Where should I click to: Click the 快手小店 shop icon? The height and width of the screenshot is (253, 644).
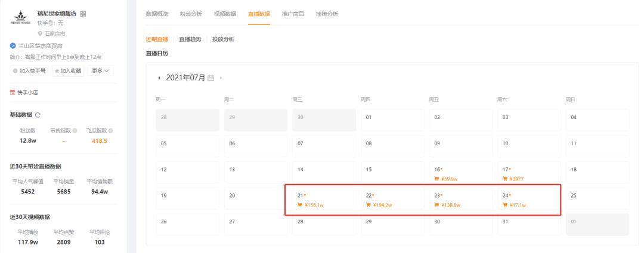point(11,92)
